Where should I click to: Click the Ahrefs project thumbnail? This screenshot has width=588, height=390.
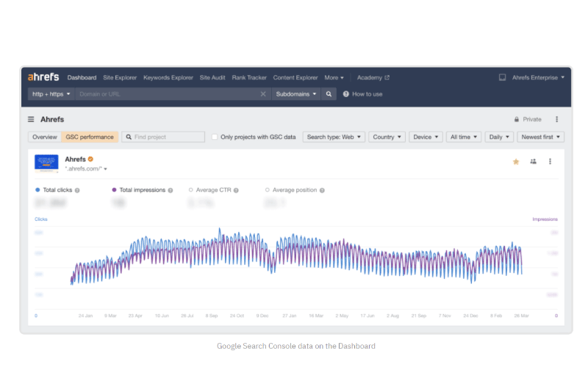click(46, 163)
